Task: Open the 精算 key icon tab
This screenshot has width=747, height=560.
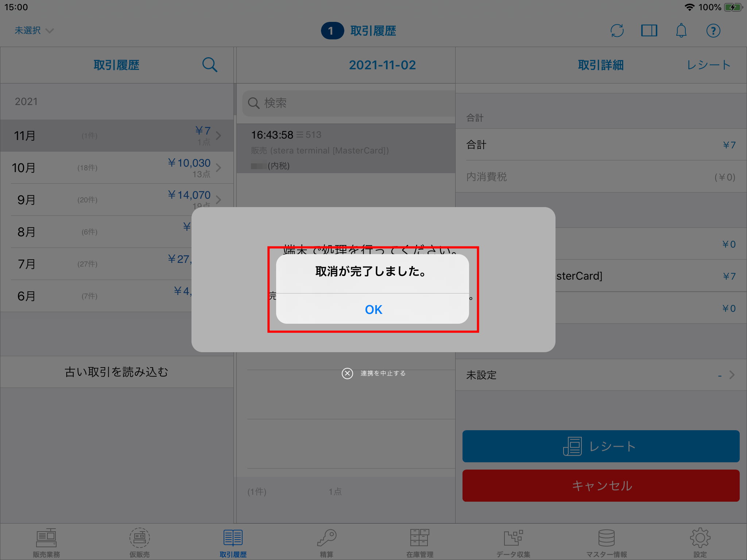Action: [326, 542]
